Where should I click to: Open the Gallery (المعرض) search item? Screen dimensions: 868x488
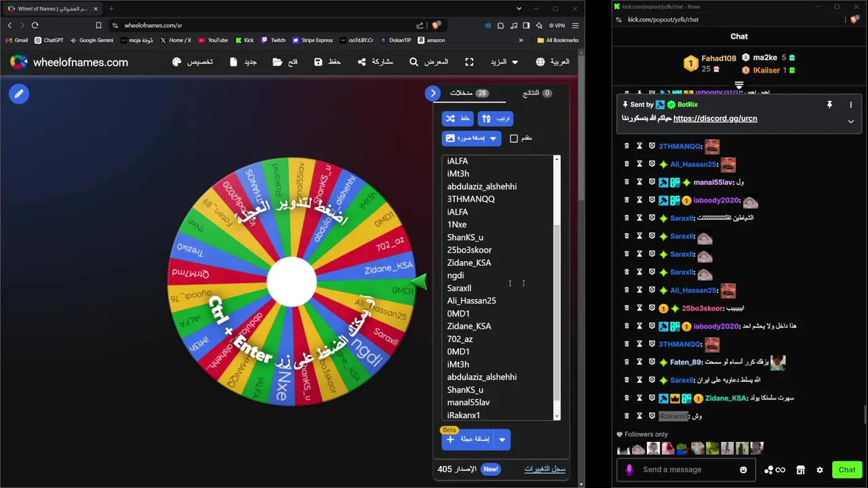(429, 62)
